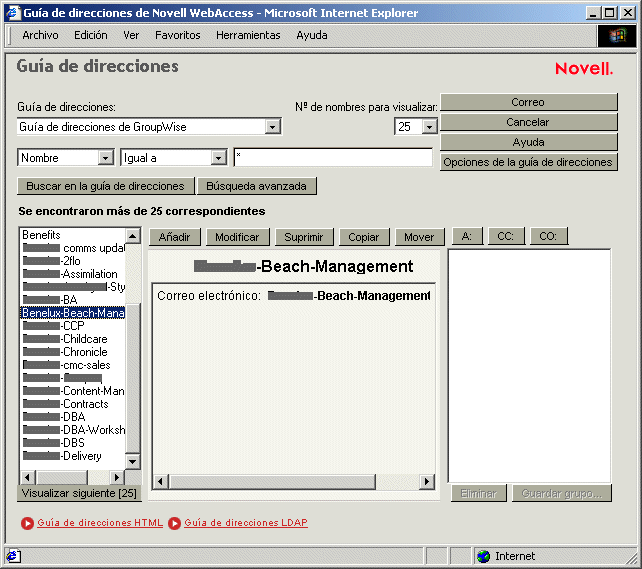The image size is (642, 569).
Task: Expand the Nombre field dropdown
Action: pos(105,158)
